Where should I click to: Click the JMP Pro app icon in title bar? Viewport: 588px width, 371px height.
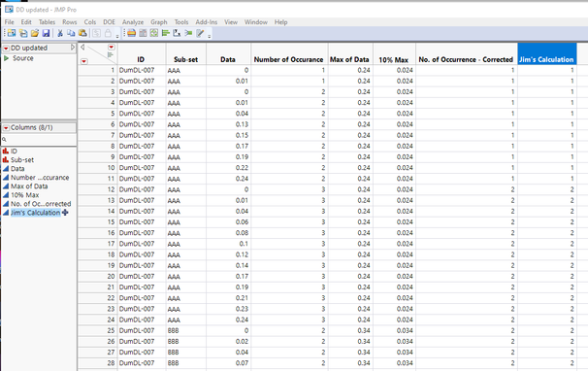point(9,9)
